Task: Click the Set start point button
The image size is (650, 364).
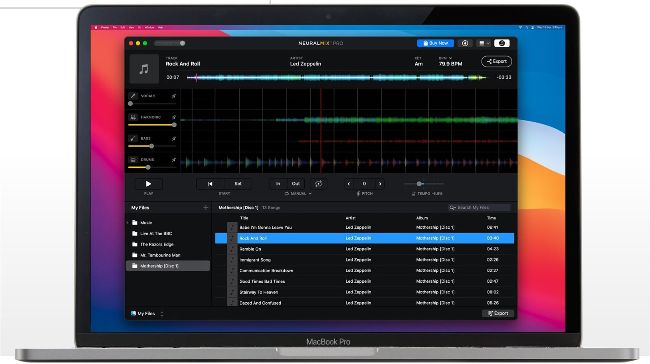Action: (238, 184)
